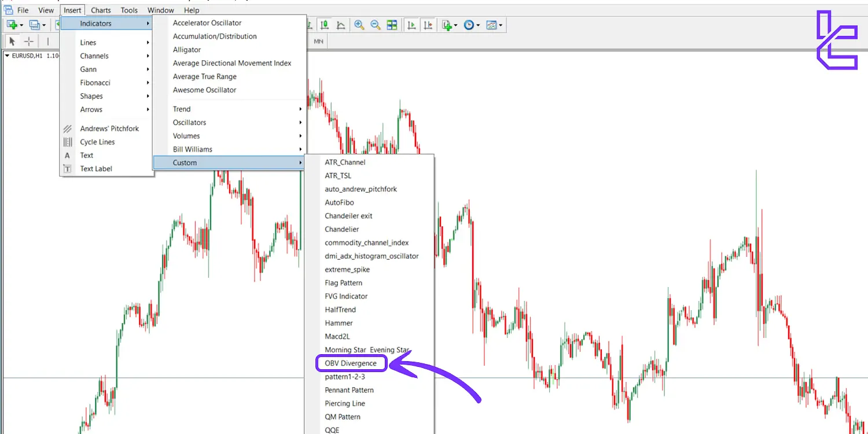Select the Crosshair cursor tool
The width and height of the screenshot is (868, 434).
tap(27, 41)
